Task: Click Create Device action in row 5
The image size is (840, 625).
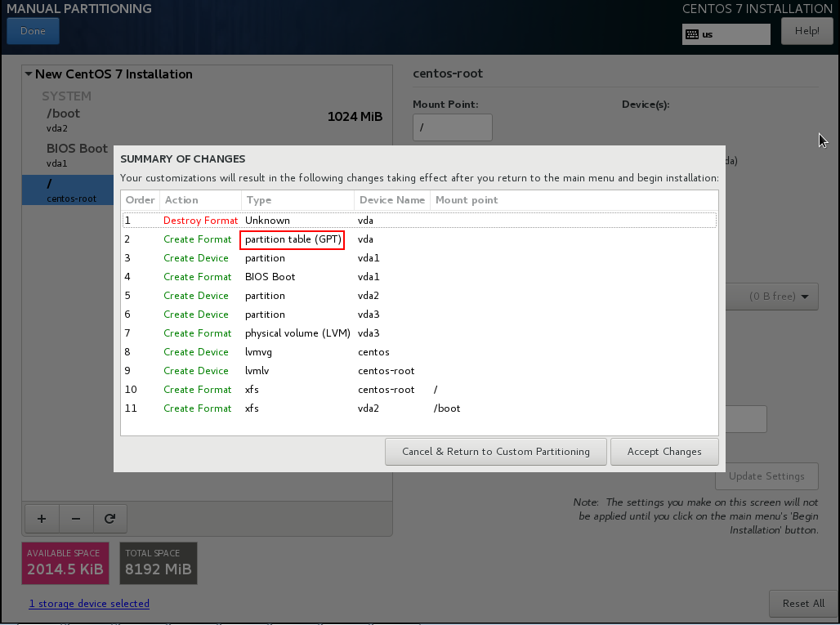Action: pos(196,296)
